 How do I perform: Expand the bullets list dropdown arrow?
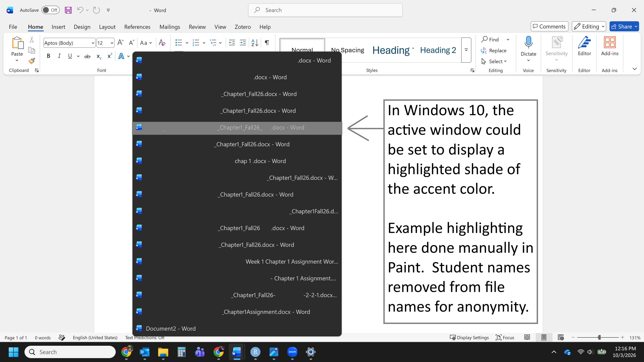[x=187, y=43]
